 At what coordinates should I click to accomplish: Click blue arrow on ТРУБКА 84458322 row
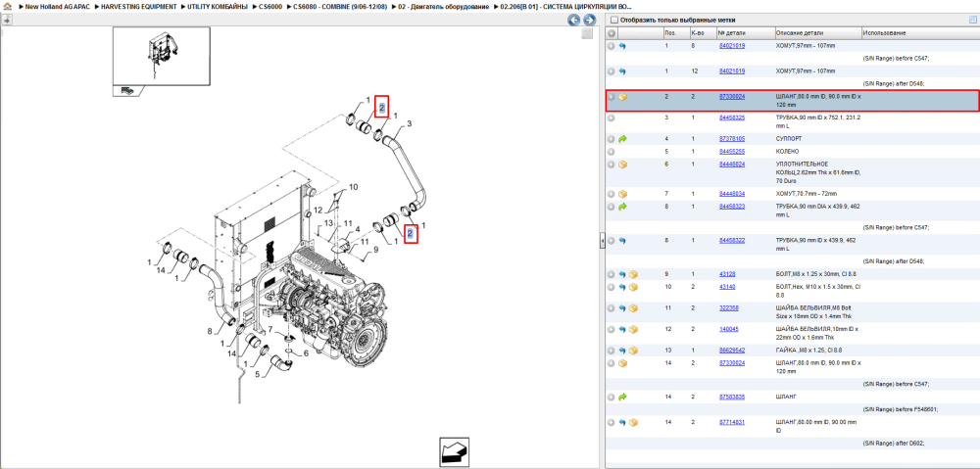click(622, 241)
